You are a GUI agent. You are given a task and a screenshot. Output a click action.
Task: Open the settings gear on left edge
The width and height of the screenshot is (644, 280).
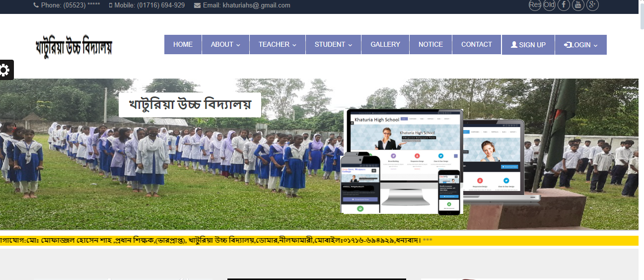pos(5,70)
